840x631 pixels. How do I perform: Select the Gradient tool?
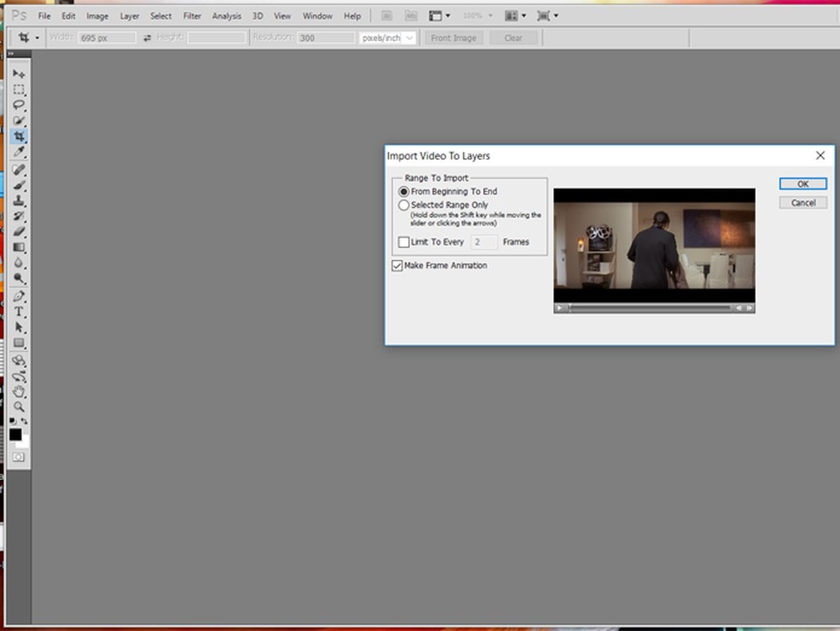pos(19,248)
